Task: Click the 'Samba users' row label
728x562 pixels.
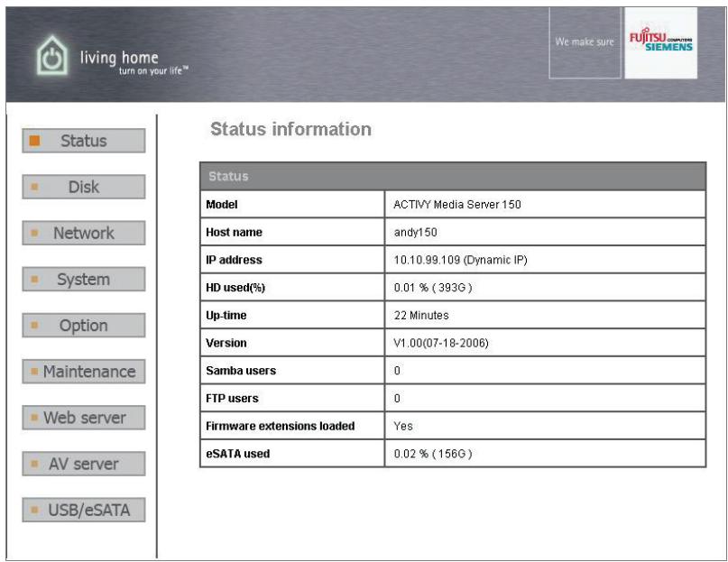Action: click(x=241, y=371)
